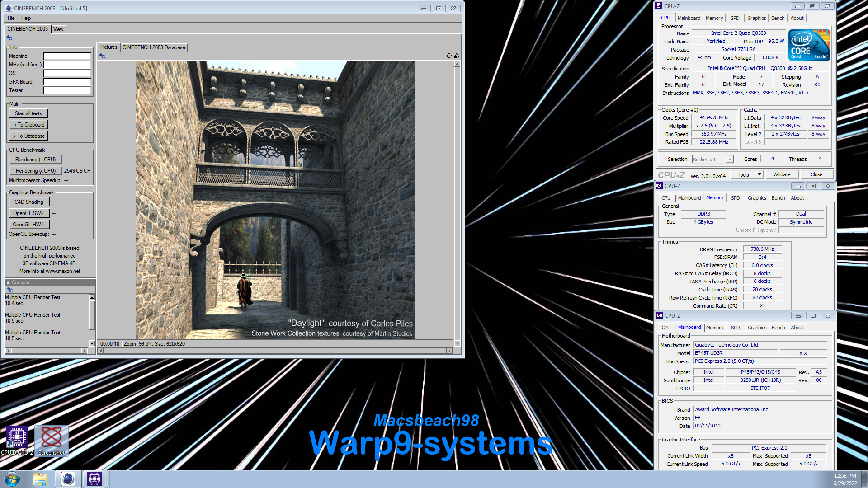
Task: Click the console scrollbar down arrow
Action: click(x=92, y=343)
